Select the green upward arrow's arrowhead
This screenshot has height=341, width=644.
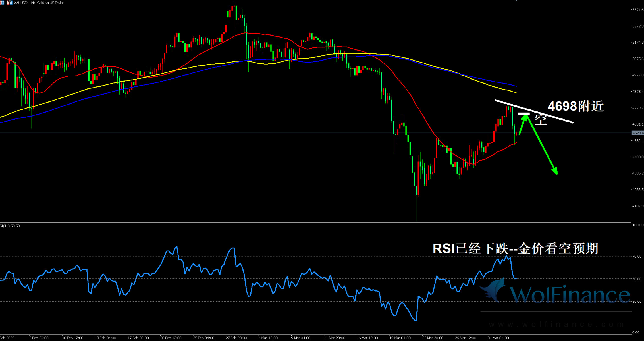pyautogui.click(x=525, y=117)
